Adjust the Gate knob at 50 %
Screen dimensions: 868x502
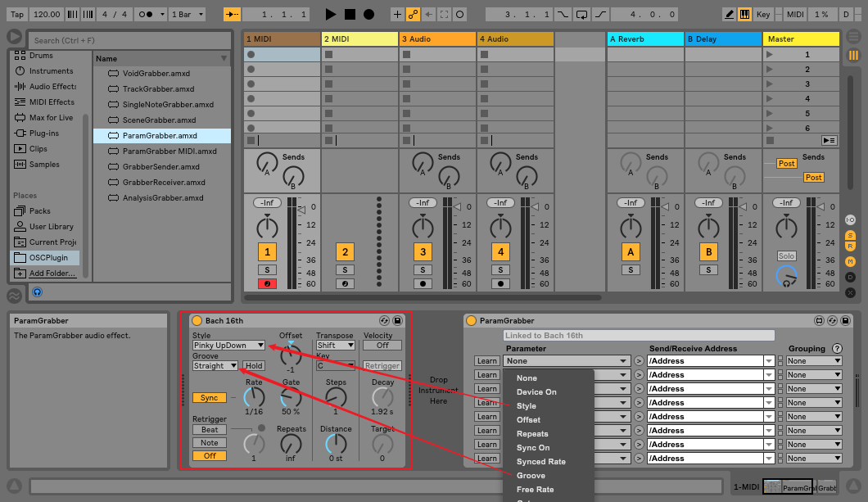[x=291, y=397]
